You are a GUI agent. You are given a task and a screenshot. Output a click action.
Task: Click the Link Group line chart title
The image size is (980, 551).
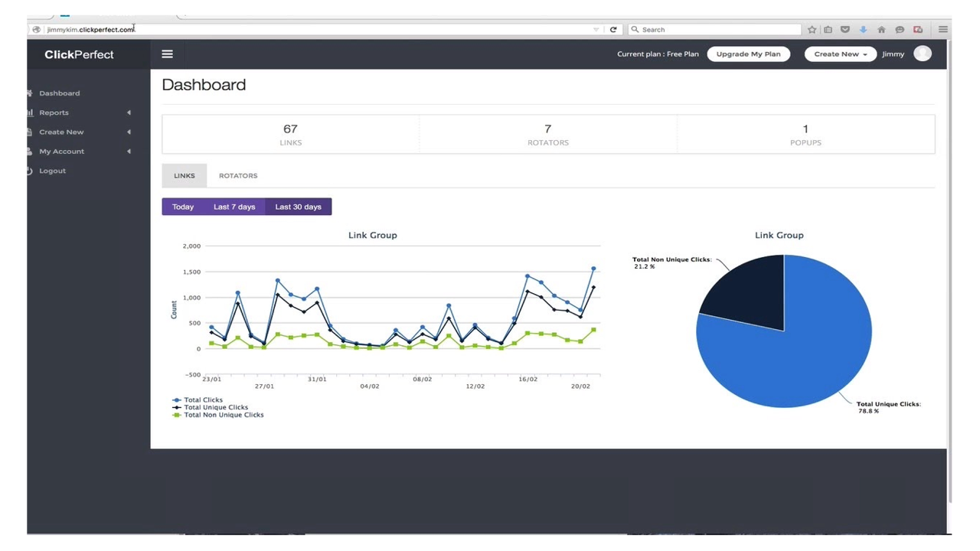click(x=373, y=235)
